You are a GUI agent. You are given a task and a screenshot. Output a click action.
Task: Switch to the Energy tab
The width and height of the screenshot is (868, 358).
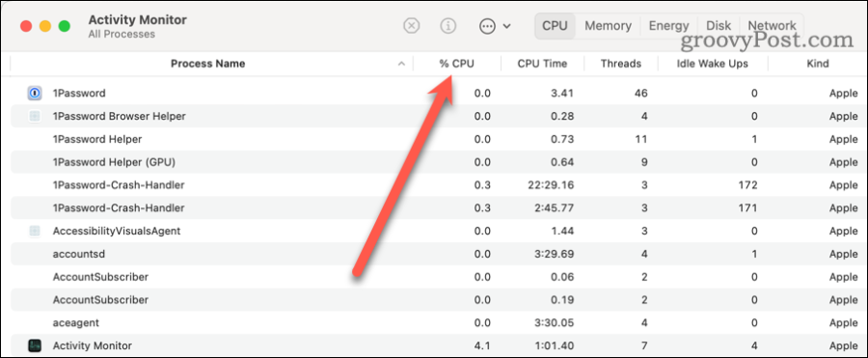click(668, 25)
